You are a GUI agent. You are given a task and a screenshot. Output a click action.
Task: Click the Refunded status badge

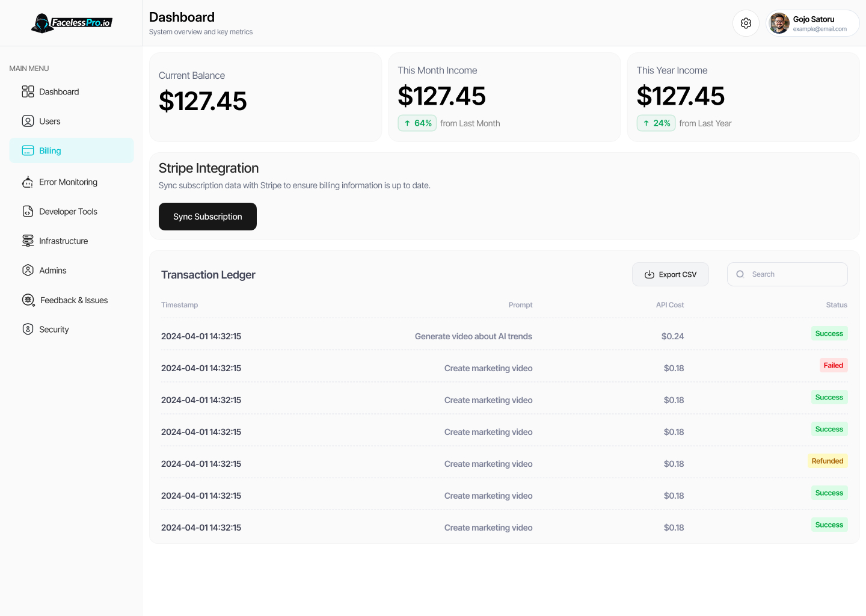tap(828, 461)
